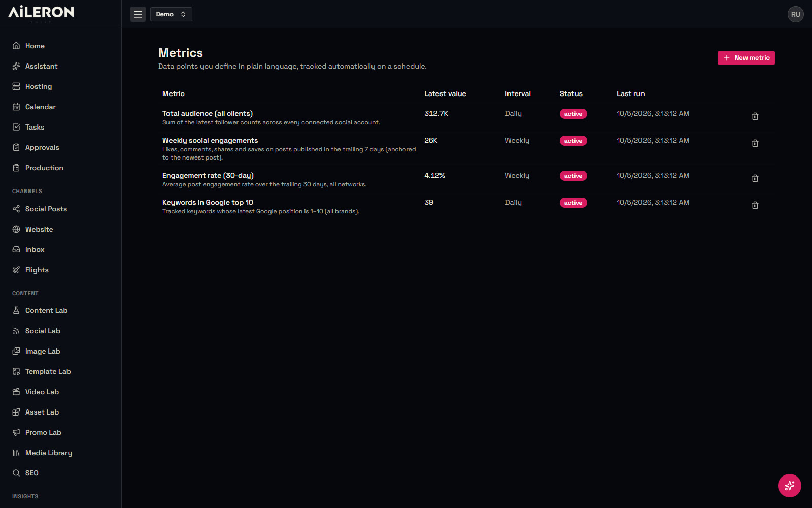Click the Production clipboard icon

point(16,168)
